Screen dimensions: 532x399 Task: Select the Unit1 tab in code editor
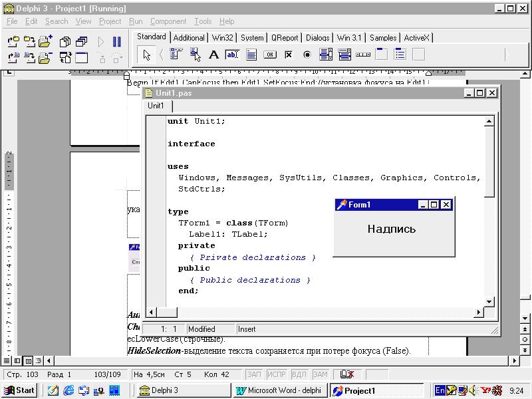pyautogui.click(x=156, y=106)
